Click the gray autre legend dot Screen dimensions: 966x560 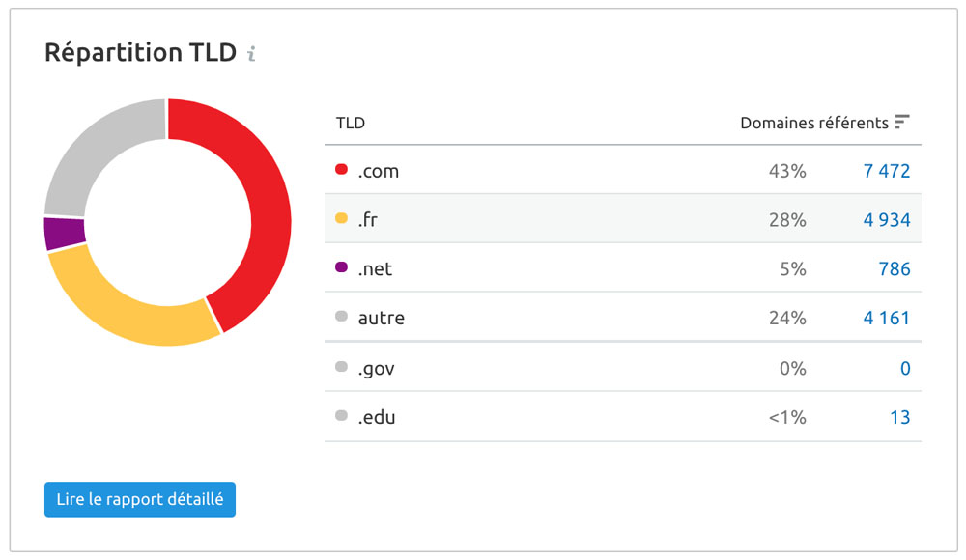pos(341,316)
